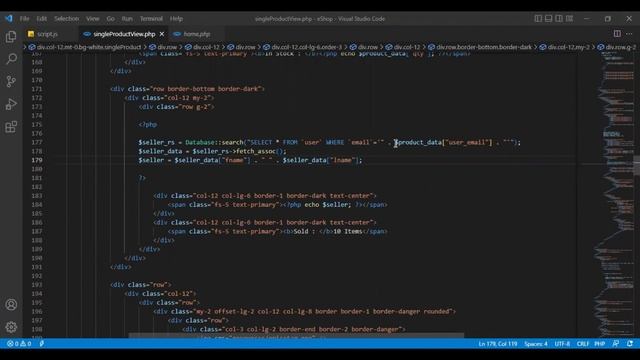
Task: Click the '<?php' opening tag on line 175
Action: (148, 124)
